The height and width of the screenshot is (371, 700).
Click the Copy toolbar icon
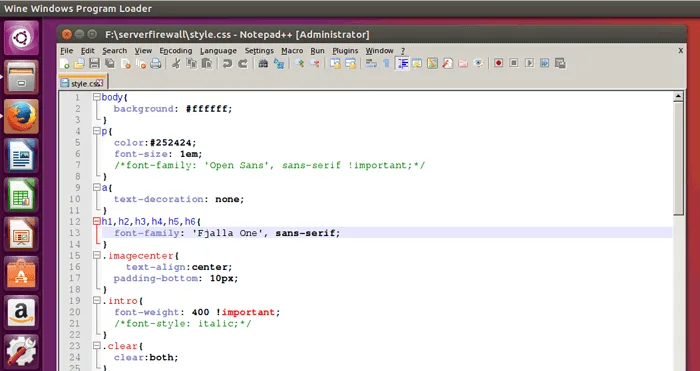pos(192,63)
